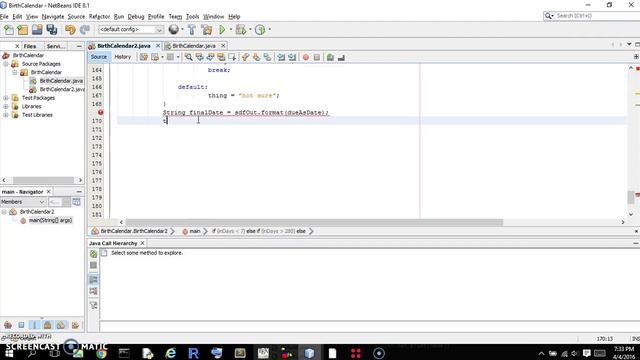Click the Toggle Bookmark editor icon
Image resolution: width=640 pixels, height=360 pixels.
click(267, 57)
